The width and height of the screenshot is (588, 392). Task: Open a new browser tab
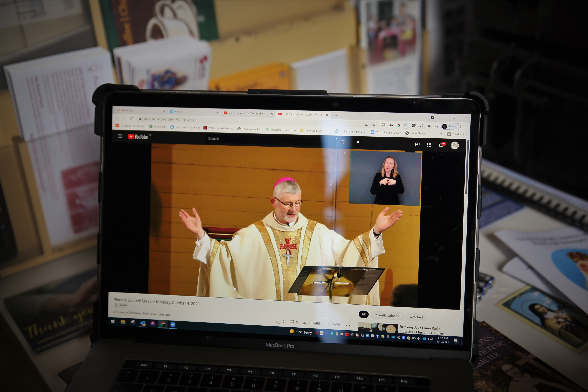pyautogui.click(x=336, y=115)
